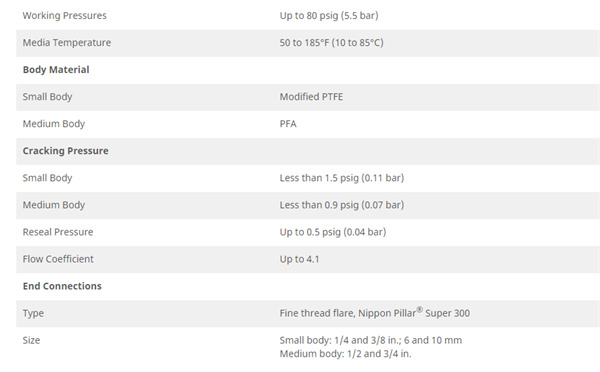Click the PFA material value
Viewport: 600px width, 372px height.
coord(288,124)
